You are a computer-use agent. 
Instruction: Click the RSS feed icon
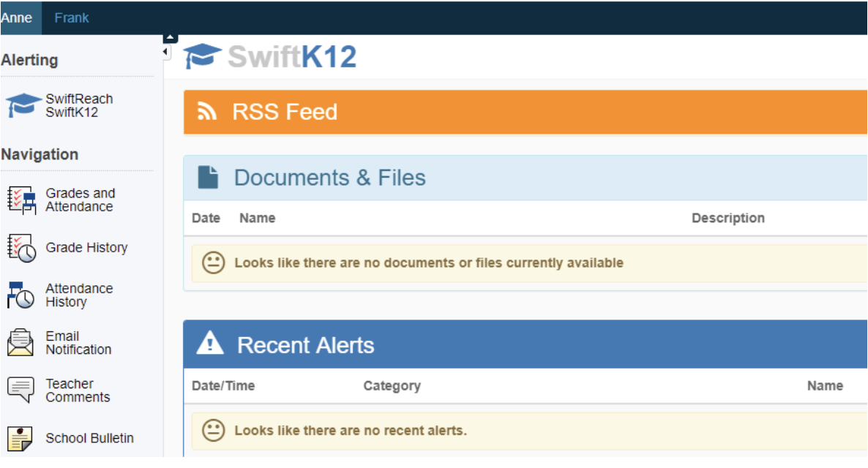point(207,111)
